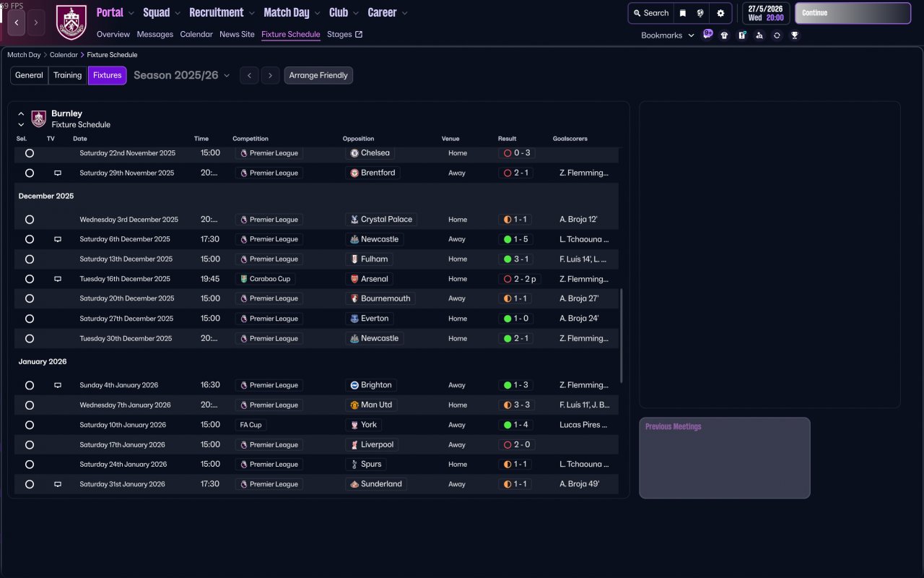This screenshot has height=578, width=924.
Task: Click the fixture list vertical scrollbar
Action: 622,336
